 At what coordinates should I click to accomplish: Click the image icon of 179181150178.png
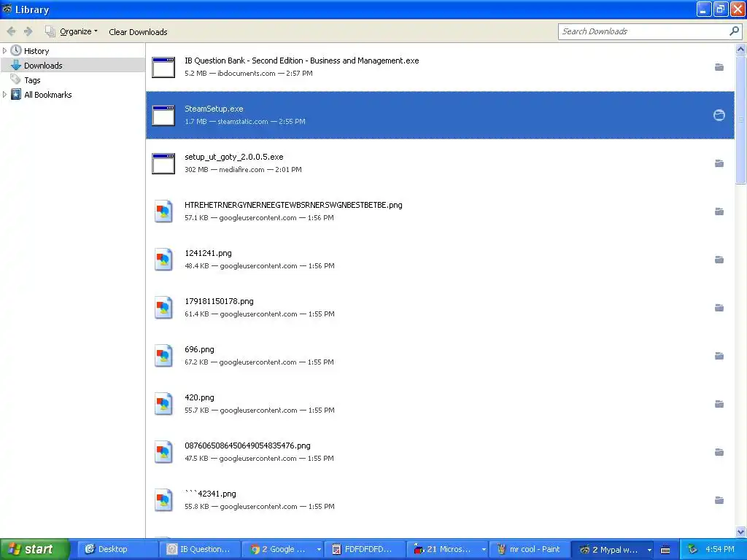pos(163,308)
